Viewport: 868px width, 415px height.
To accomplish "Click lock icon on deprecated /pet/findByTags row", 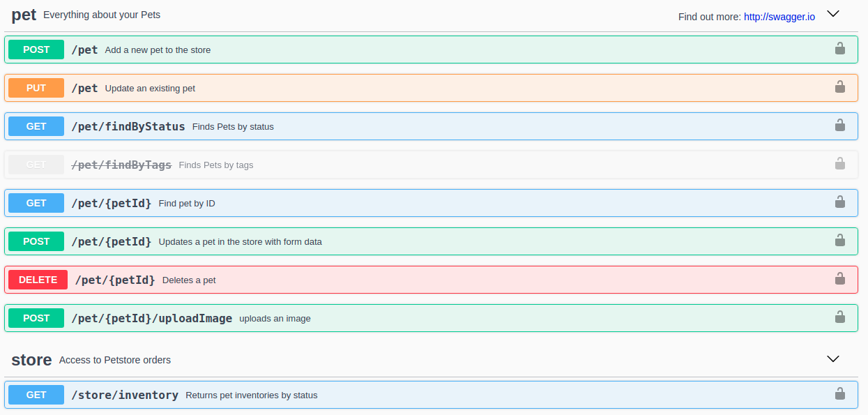I will 839,164.
